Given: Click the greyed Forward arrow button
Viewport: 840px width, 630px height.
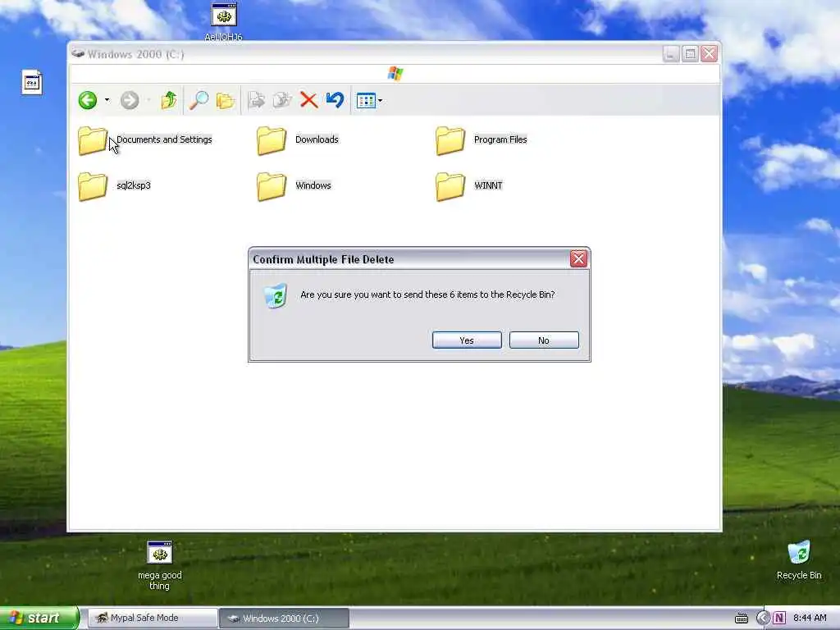Looking at the screenshot, I should (x=129, y=100).
